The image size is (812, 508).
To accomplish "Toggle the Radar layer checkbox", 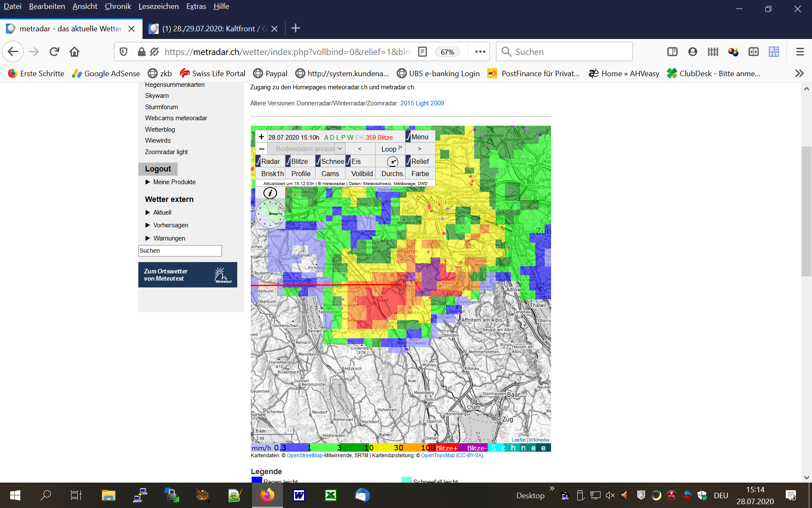I will [x=258, y=161].
